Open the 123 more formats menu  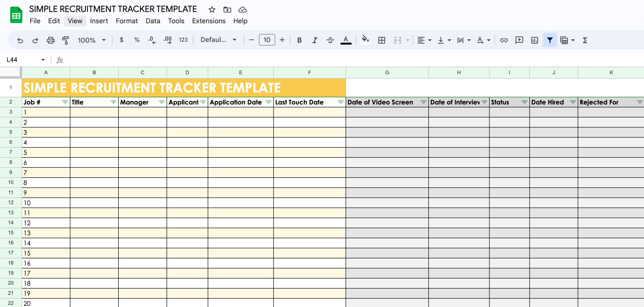pos(183,40)
